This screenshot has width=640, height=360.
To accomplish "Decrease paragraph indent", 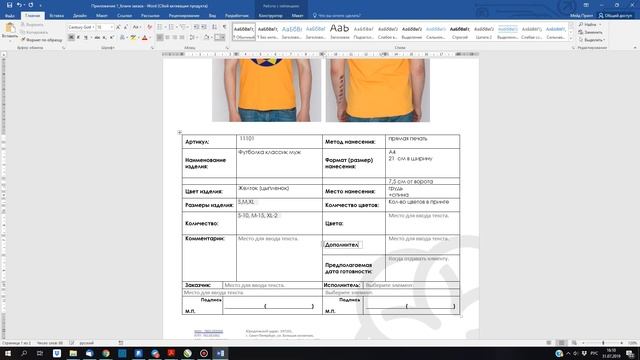I will [196, 27].
